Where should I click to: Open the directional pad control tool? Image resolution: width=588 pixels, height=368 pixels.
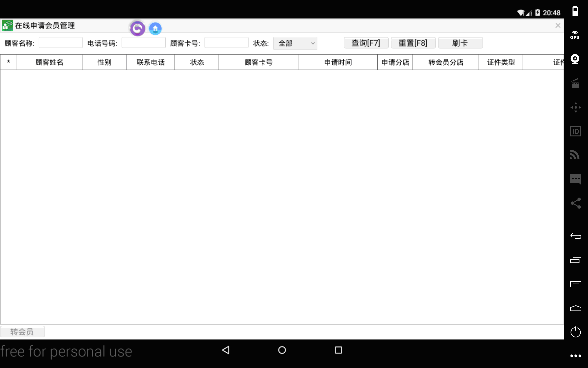click(576, 107)
